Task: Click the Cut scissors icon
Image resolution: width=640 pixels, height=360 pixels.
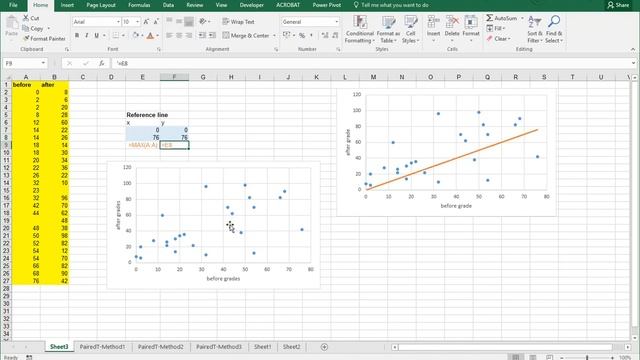Action: tap(26, 18)
